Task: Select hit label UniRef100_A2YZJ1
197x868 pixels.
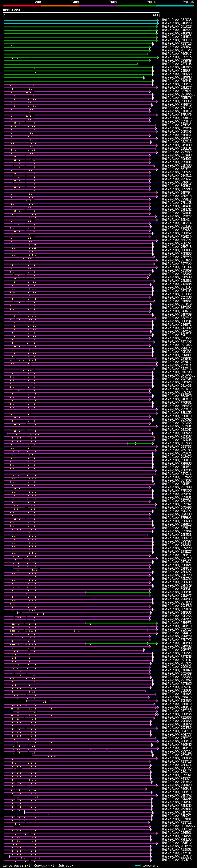Action: [x=176, y=474]
